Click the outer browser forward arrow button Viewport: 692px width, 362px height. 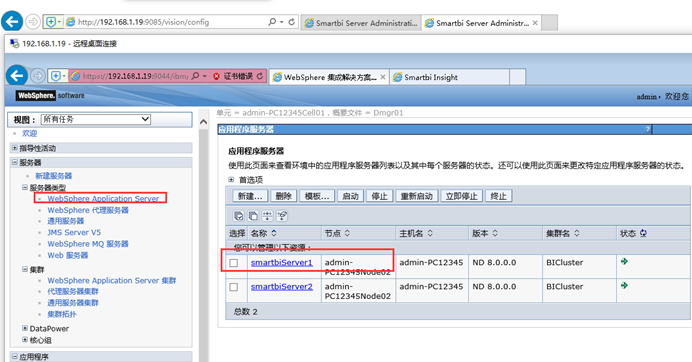tap(33, 22)
